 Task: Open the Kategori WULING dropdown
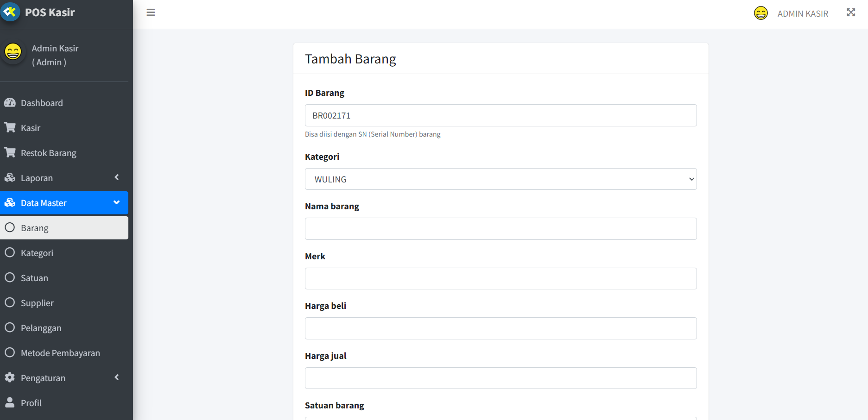501,179
